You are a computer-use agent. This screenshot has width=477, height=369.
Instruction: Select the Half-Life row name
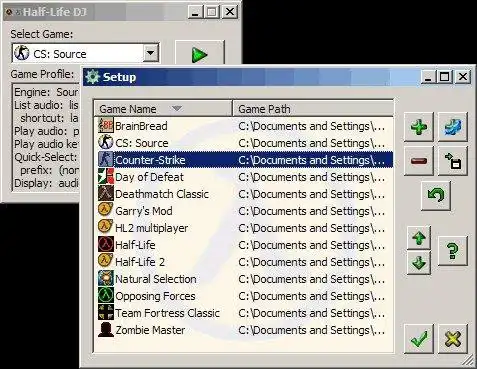pos(135,245)
